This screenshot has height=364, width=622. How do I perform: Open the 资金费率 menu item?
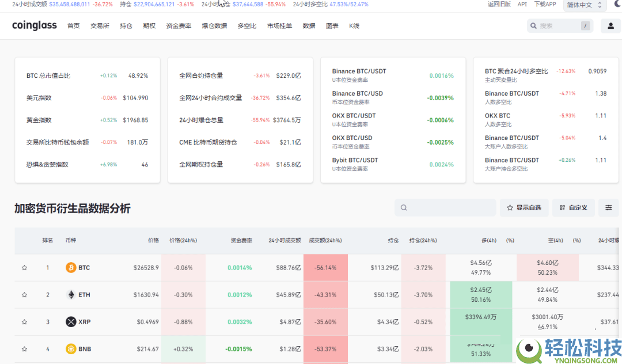[x=179, y=25]
